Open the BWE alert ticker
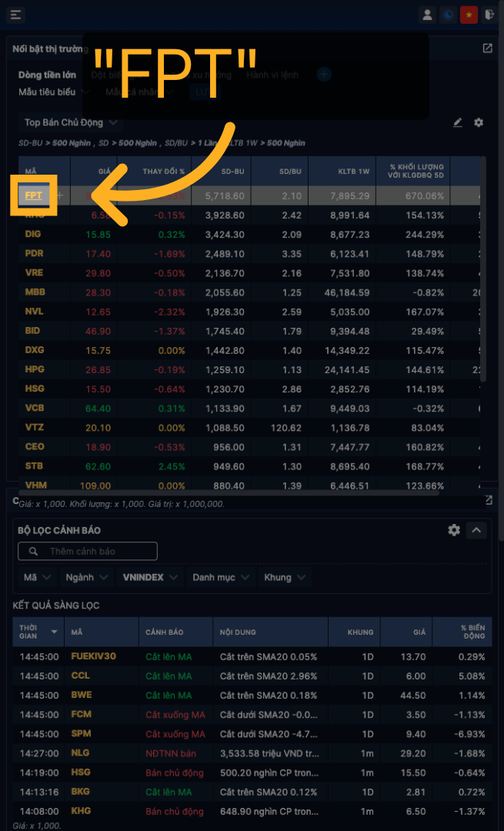 point(81,695)
